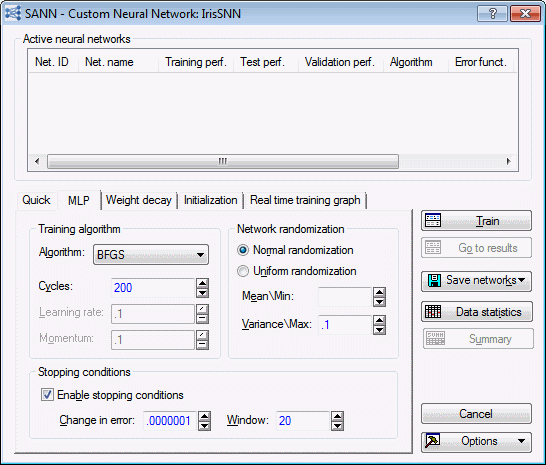Image resolution: width=546 pixels, height=465 pixels.
Task: Click the Options hammer icon
Action: click(x=432, y=441)
